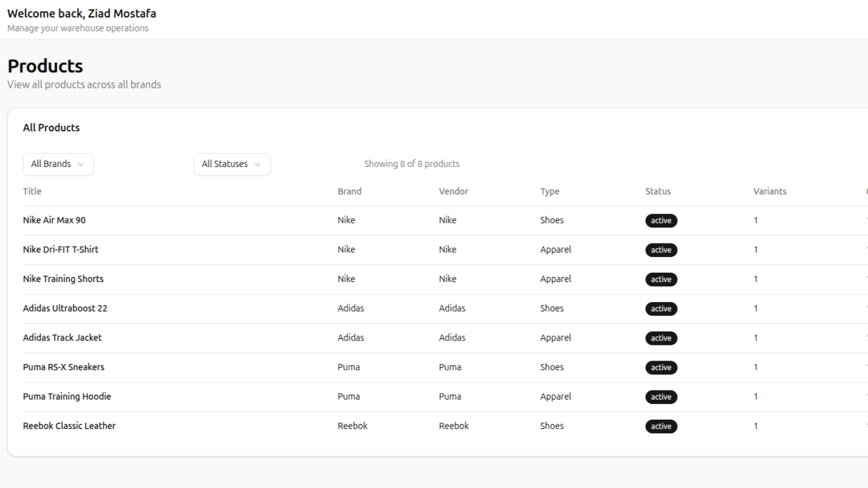Open the Nike Training Shorts product
868x488 pixels.
63,279
